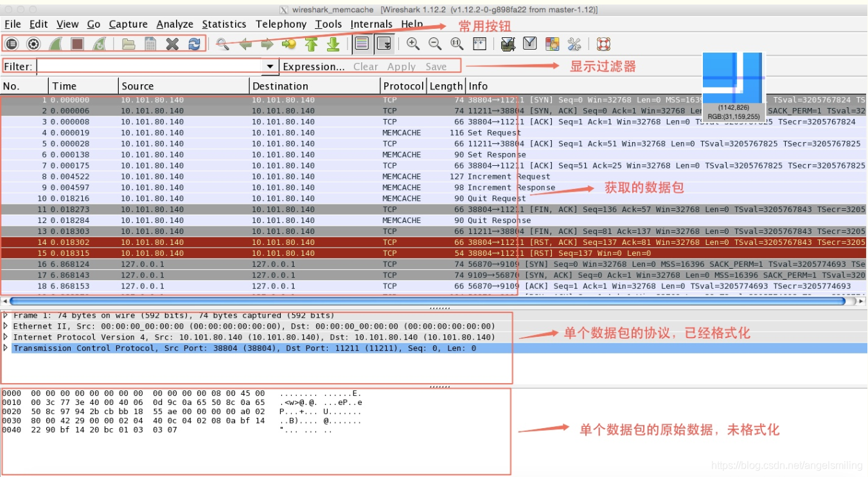Image resolution: width=868 pixels, height=477 pixels.
Task: Open a capture file folder icon
Action: click(x=128, y=44)
